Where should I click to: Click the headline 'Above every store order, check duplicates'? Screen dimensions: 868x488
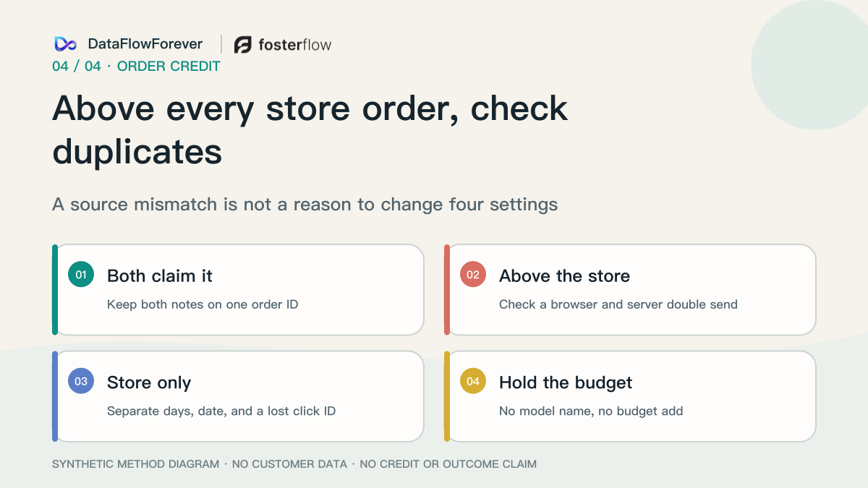310,130
